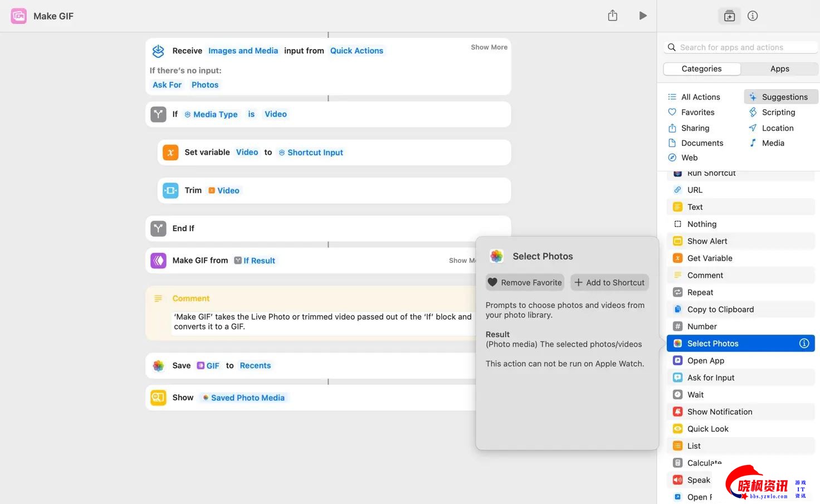Show shortcut details info icon
Viewport: 820px width, 504px height.
point(753,16)
